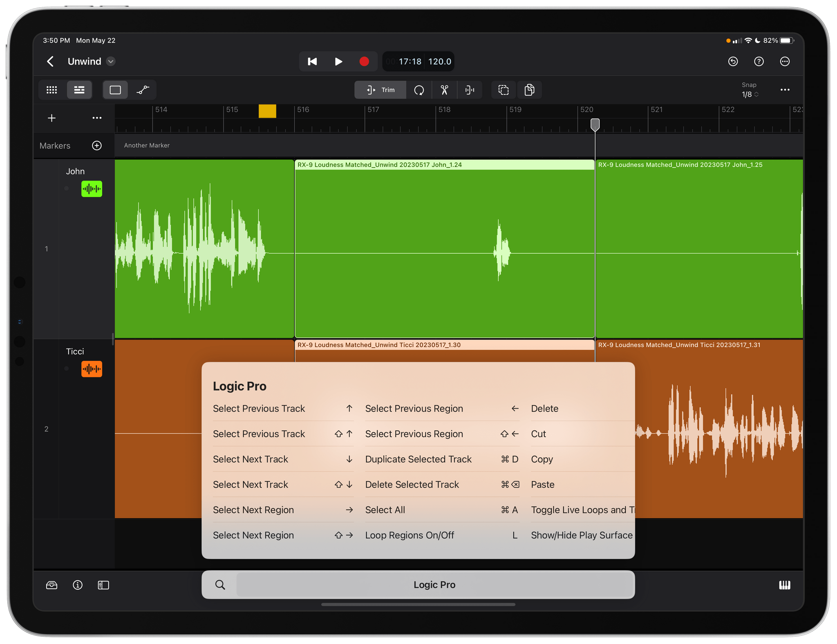Viewport: 837px width, 644px height.
Task: Tap bar 518 in the ruler
Action: pos(444,110)
